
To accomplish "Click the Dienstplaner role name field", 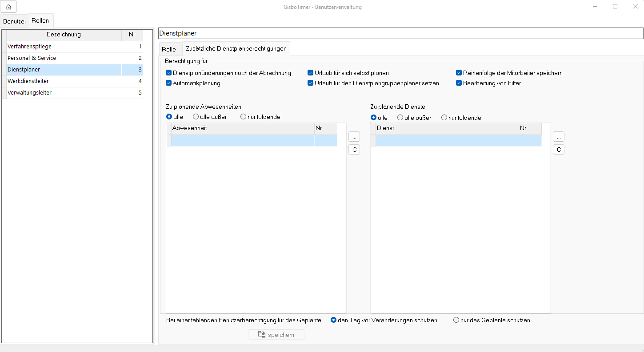I will coord(400,33).
